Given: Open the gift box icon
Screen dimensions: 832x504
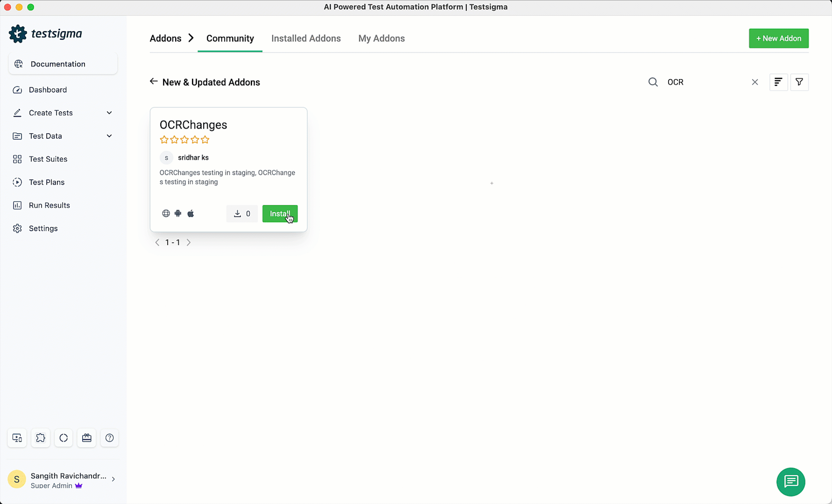Looking at the screenshot, I should coord(87,438).
